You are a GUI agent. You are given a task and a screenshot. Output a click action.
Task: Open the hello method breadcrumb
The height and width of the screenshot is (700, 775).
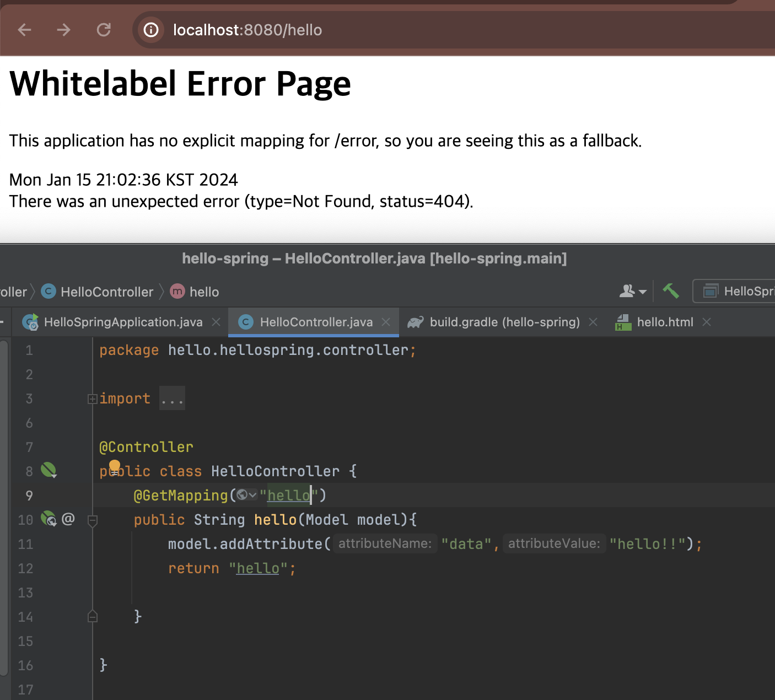195,292
